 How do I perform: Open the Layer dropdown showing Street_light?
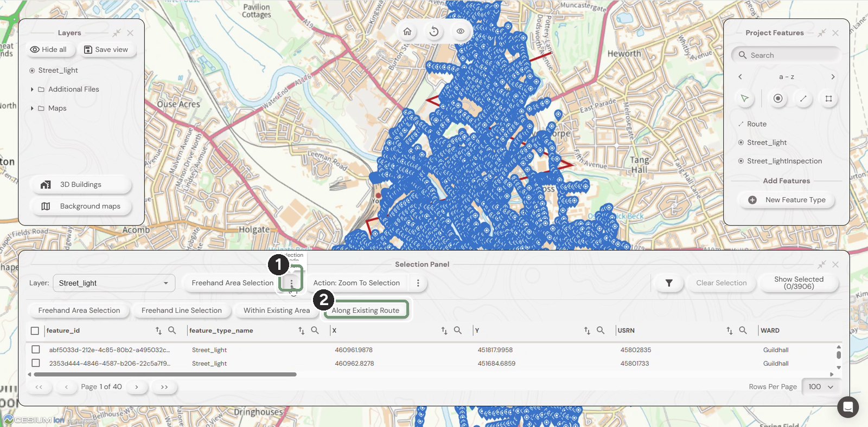[x=114, y=283]
